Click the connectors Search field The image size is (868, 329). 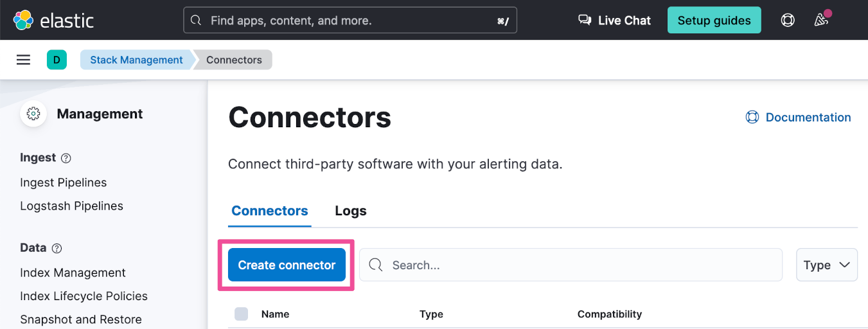(x=571, y=265)
